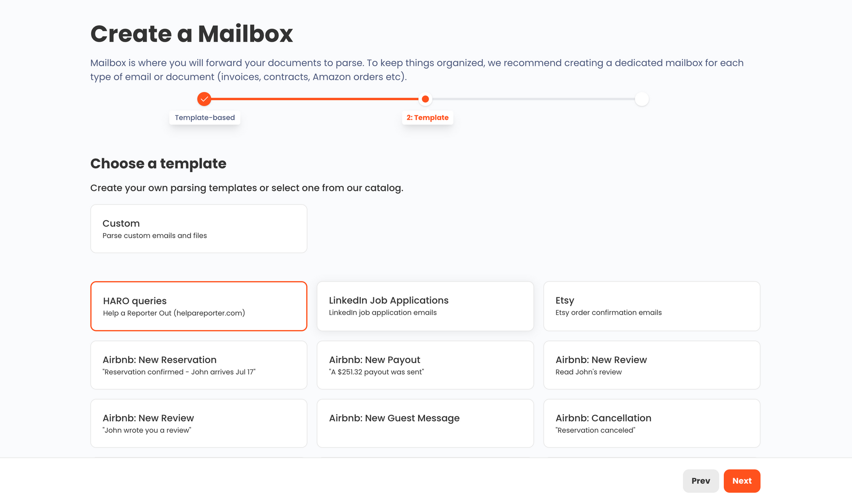Select Airbnb: New Reservation template
This screenshot has width=852, height=504.
pyautogui.click(x=199, y=365)
